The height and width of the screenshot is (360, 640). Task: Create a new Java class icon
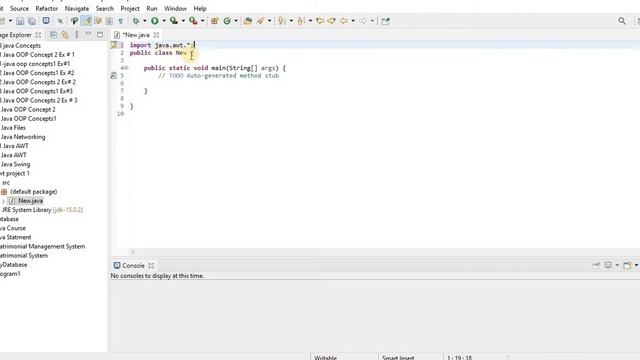(227, 21)
